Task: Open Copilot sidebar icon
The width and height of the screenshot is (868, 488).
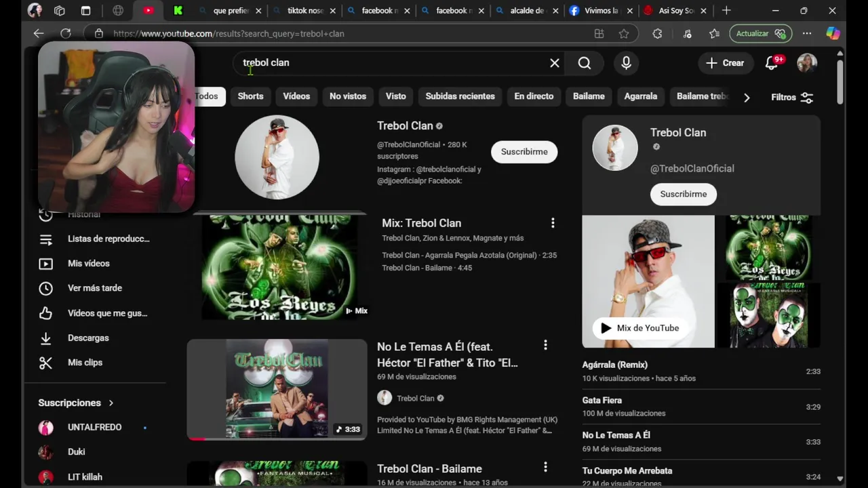Action: coord(833,33)
